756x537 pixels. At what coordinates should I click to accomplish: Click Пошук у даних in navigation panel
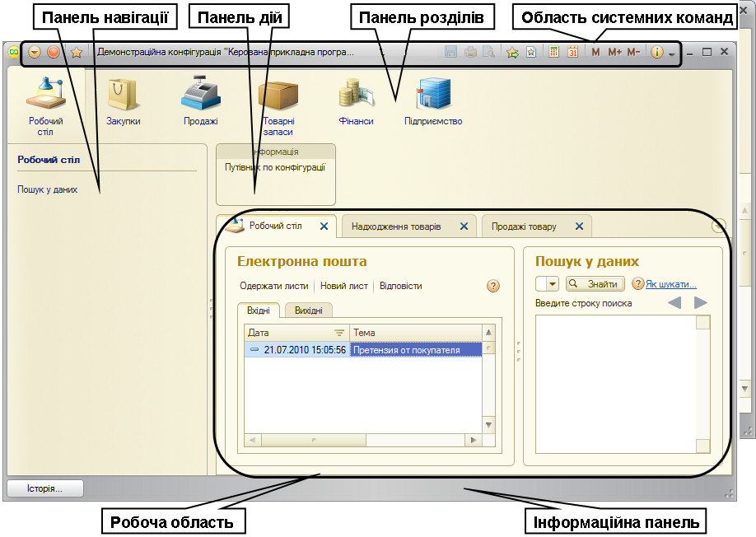click(x=47, y=189)
